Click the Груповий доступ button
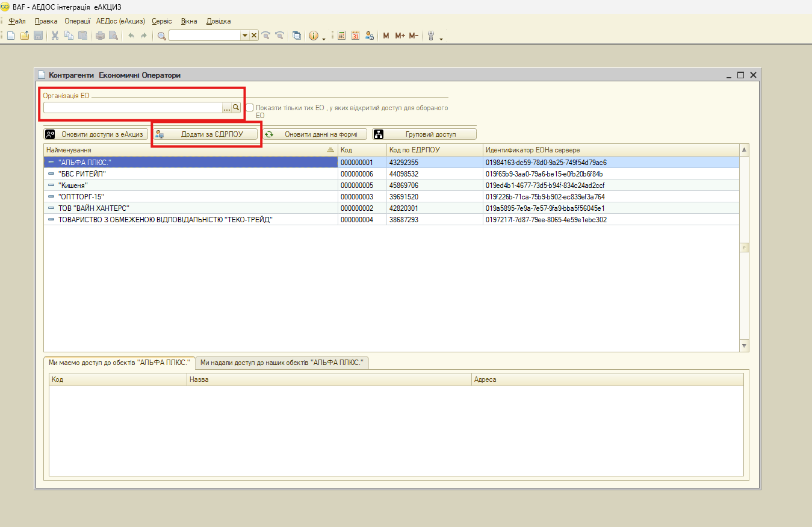This screenshot has height=527, width=812. pos(424,134)
